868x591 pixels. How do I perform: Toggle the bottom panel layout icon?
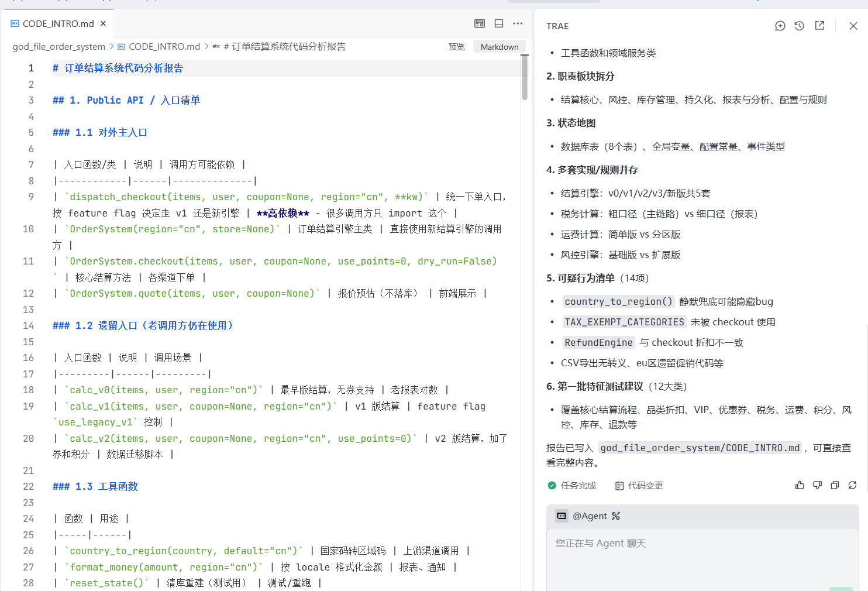click(499, 23)
